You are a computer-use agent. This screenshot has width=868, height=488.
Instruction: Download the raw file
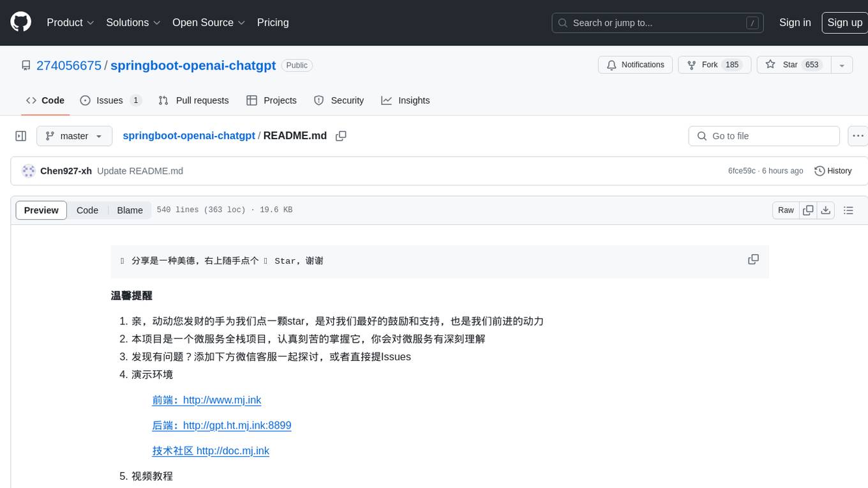tap(826, 210)
